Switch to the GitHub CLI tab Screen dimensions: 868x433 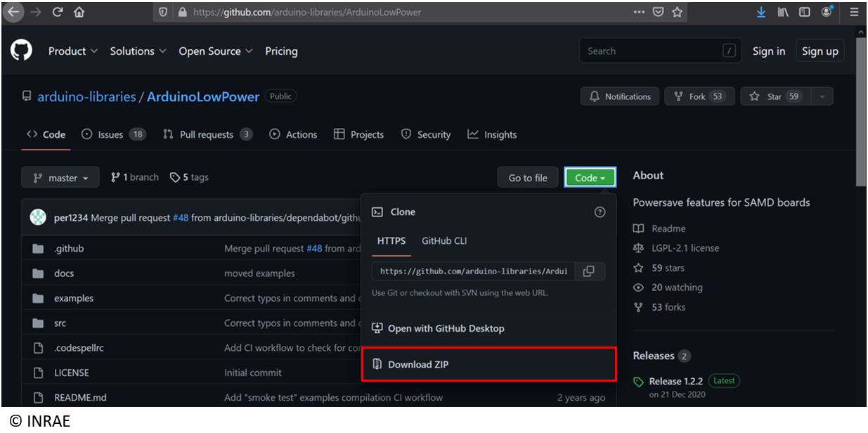[x=443, y=241]
